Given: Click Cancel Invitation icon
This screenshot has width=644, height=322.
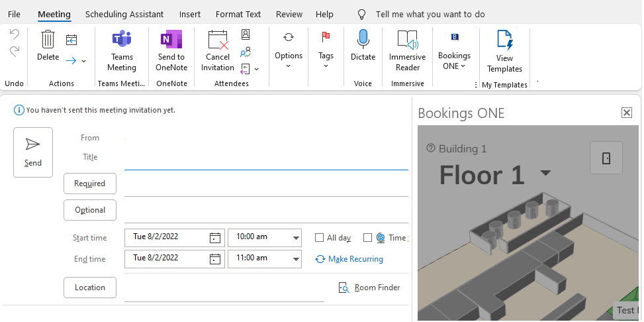Looking at the screenshot, I should coord(218,41).
